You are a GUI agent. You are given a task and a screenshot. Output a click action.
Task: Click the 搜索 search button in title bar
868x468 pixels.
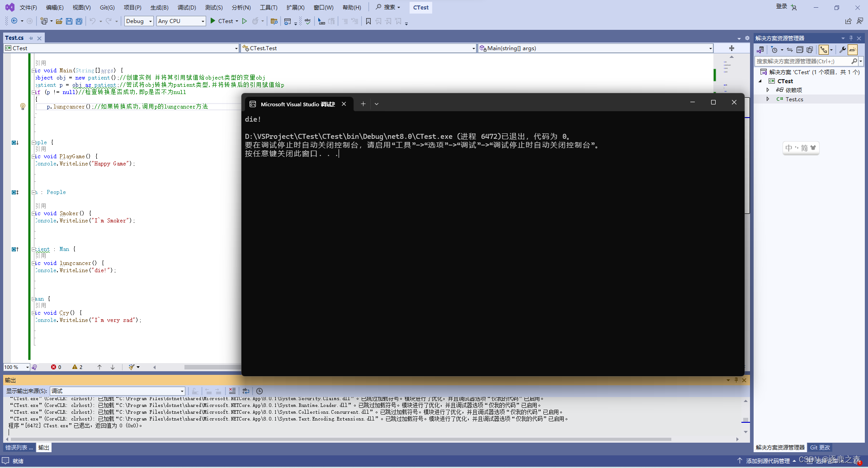[388, 7]
